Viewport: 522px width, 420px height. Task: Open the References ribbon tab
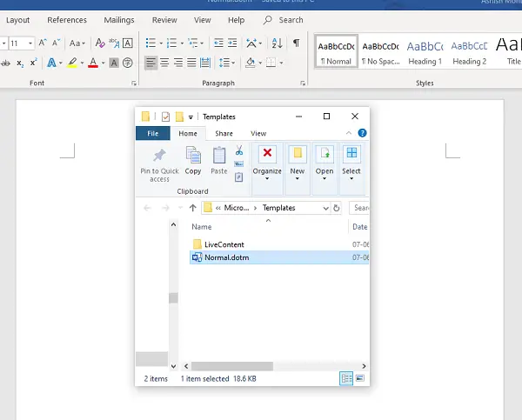67,20
